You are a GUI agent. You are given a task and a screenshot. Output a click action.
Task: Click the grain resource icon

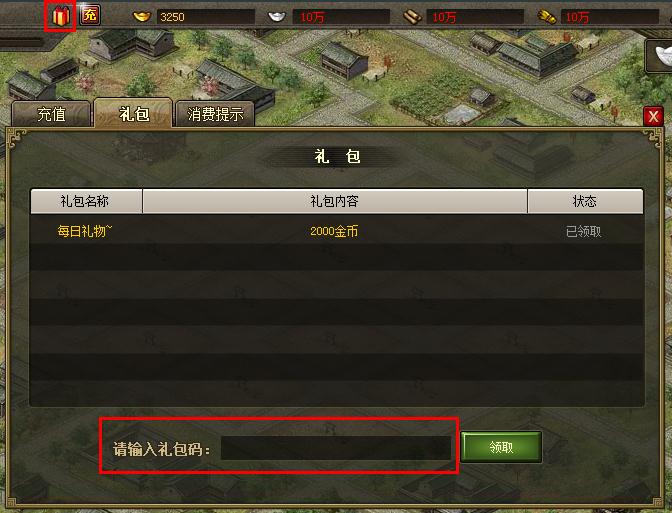click(x=546, y=17)
